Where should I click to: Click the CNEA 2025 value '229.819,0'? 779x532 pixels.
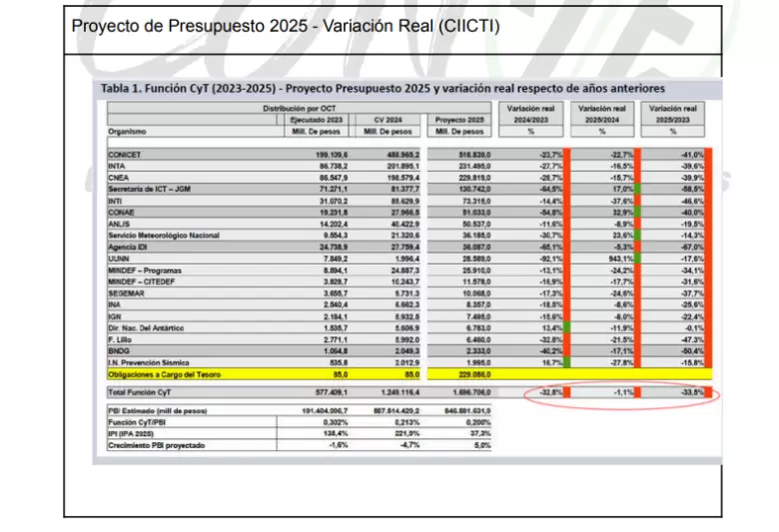(x=474, y=178)
